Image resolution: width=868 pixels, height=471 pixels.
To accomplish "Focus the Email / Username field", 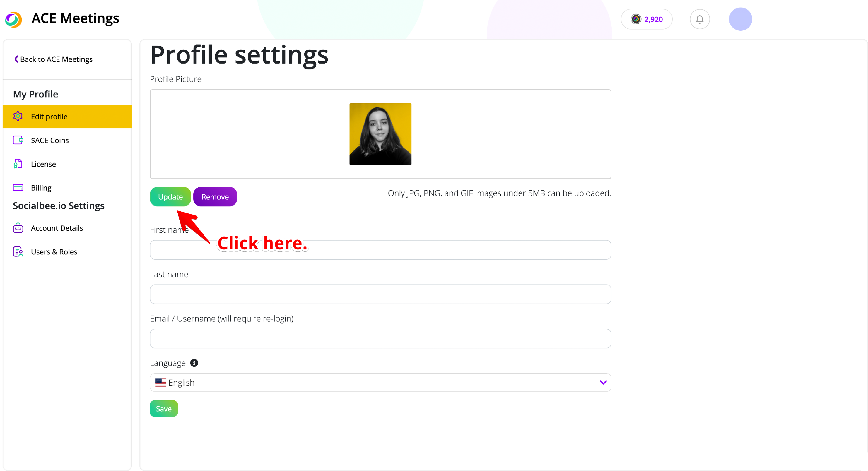I will tap(380, 339).
